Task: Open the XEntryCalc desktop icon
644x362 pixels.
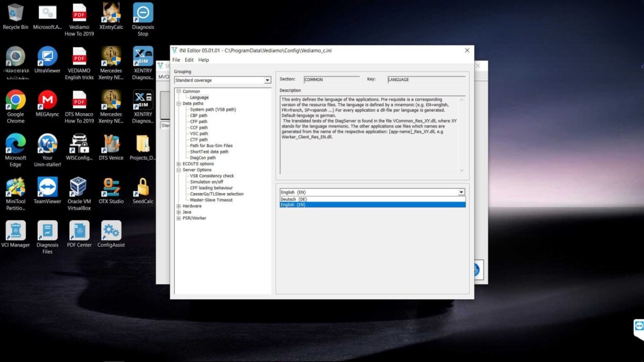Action: click(111, 13)
